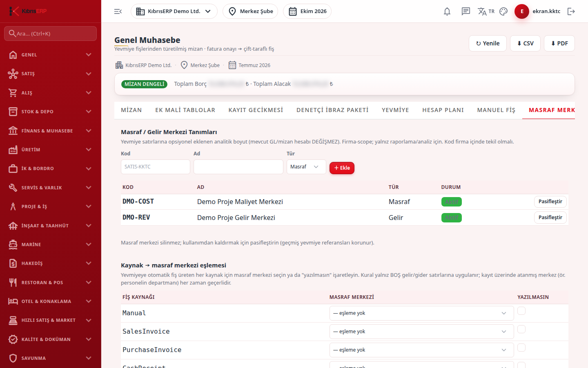588x368 pixels.
Task: Open the messages chat icon
Action: [x=466, y=11]
